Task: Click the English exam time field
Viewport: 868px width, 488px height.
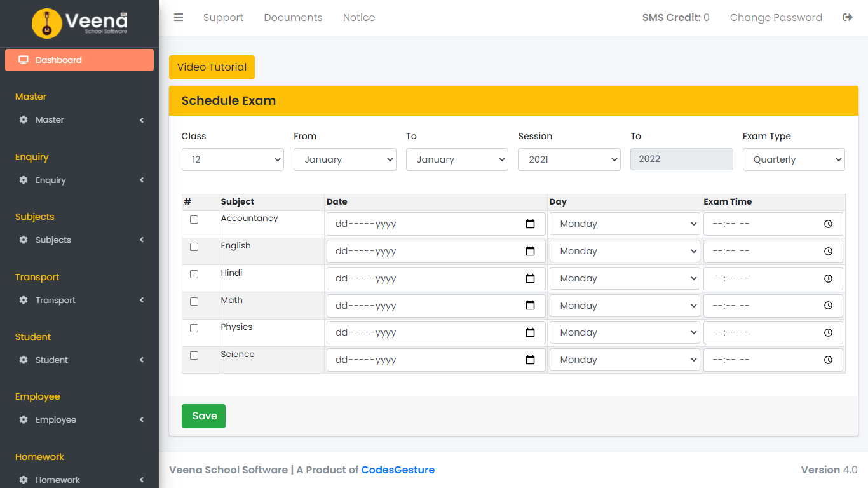Action: click(x=773, y=251)
